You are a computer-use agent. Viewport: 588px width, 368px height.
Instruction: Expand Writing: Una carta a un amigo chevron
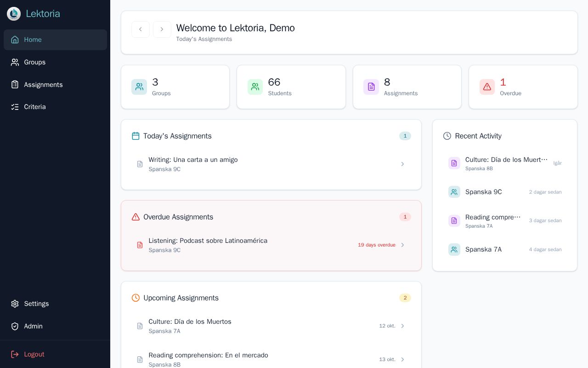[402, 164]
